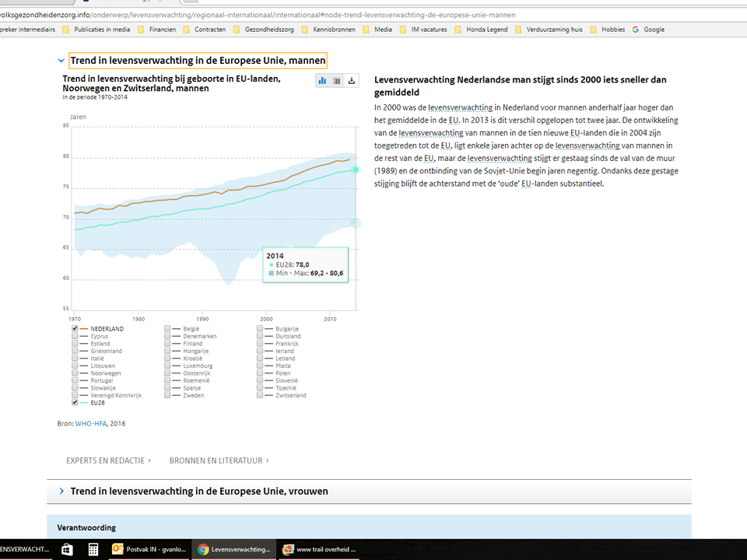Expand the vrouwen trend section
The height and width of the screenshot is (560, 747).
pos(61,492)
